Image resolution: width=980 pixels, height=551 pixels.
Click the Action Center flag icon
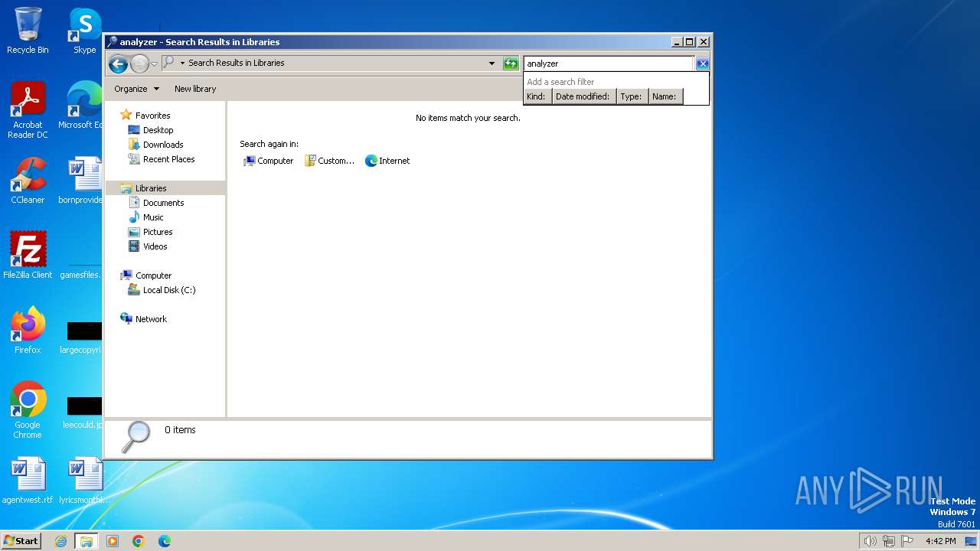point(907,541)
